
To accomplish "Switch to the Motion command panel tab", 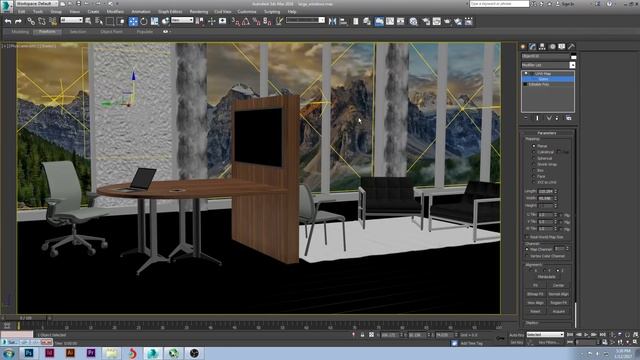I will [552, 47].
